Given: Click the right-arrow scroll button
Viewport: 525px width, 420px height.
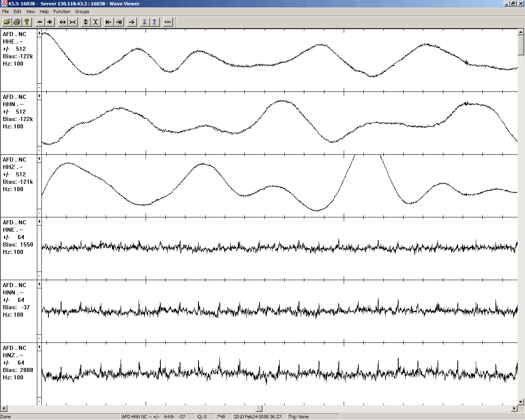Looking at the screenshot, I should tap(132, 22).
